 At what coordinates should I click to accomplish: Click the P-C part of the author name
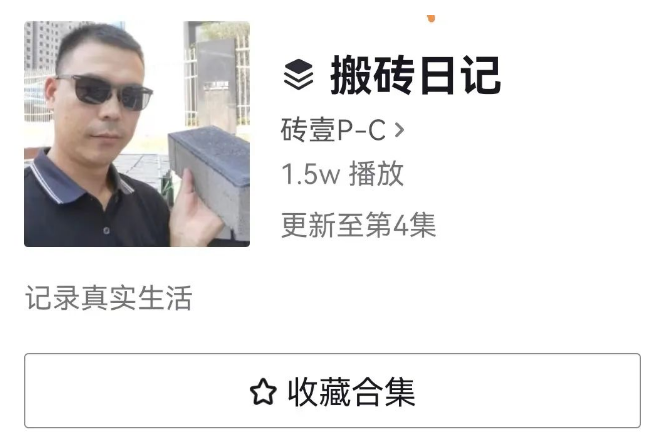361,130
